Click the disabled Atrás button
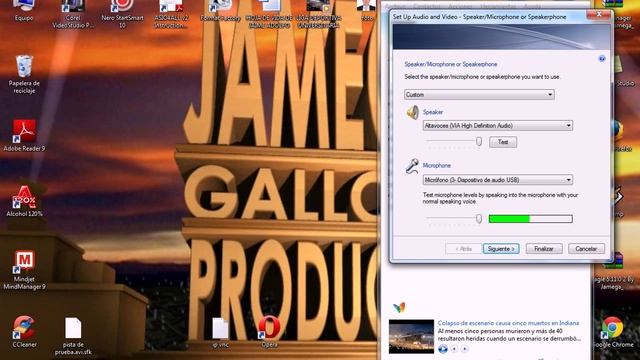This screenshot has height=360, width=640. click(x=463, y=249)
